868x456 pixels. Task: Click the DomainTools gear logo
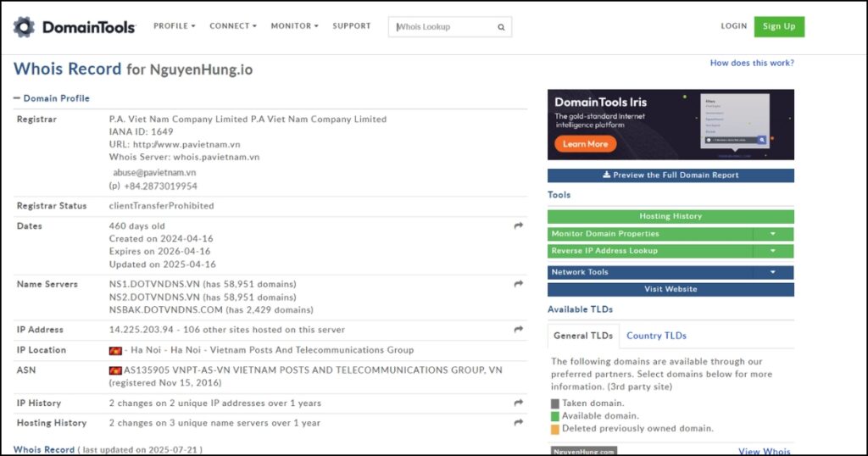tap(24, 26)
